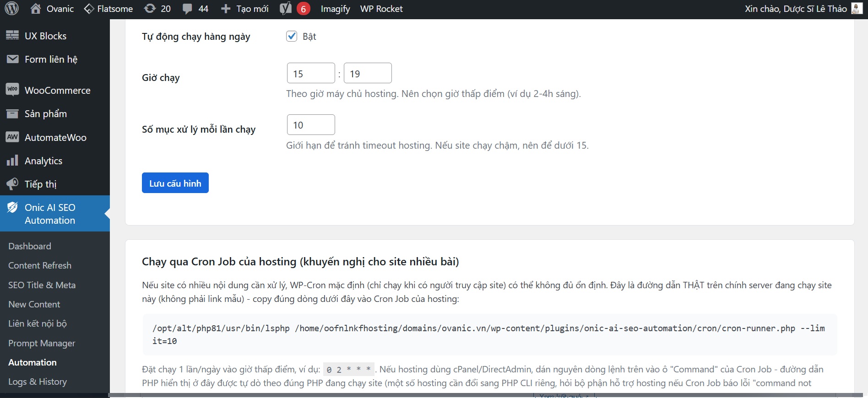Open Liên kết nội bộ submenu
Image resolution: width=868 pixels, height=398 pixels.
click(38, 323)
